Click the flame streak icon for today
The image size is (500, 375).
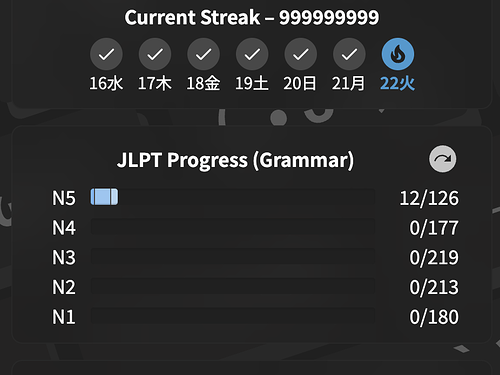pyautogui.click(x=398, y=54)
